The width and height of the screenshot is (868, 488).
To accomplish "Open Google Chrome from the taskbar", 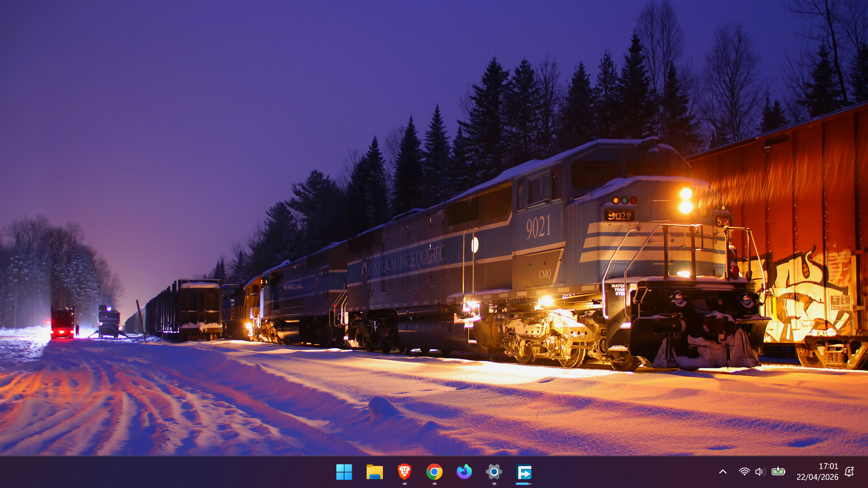I will coord(434,472).
